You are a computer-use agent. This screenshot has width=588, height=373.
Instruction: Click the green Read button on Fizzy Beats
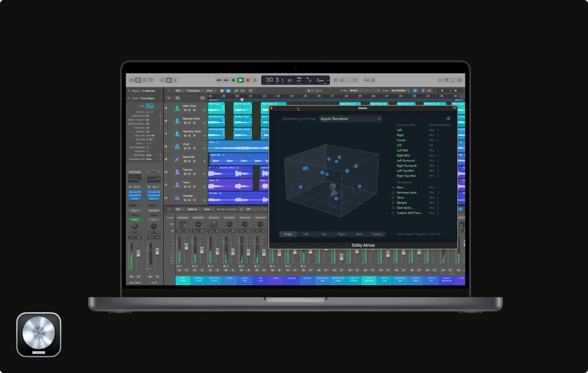pyautogui.click(x=135, y=220)
